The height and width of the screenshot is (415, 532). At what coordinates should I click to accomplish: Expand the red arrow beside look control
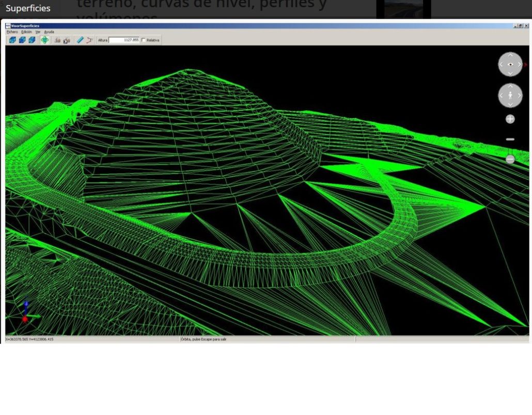(526, 65)
